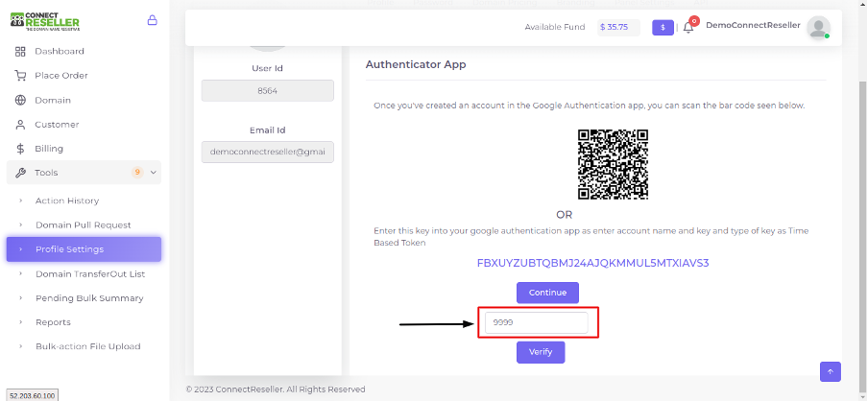This screenshot has height=401, width=868.
Task: Click the Customer person icon
Action: 20,125
